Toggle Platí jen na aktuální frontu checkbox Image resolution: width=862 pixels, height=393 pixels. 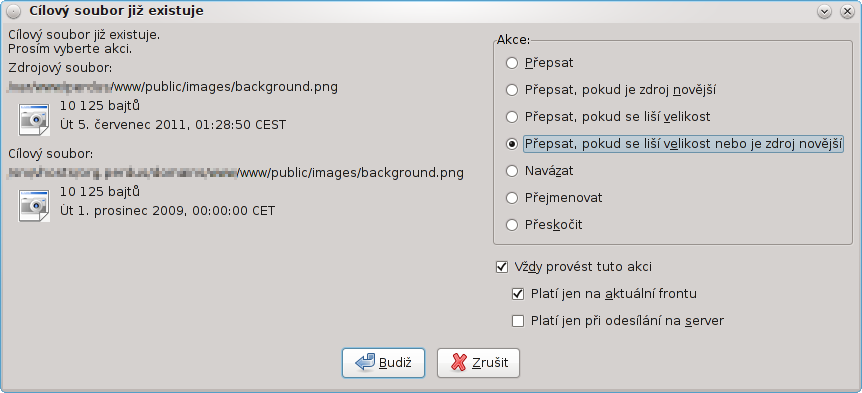(x=604, y=294)
